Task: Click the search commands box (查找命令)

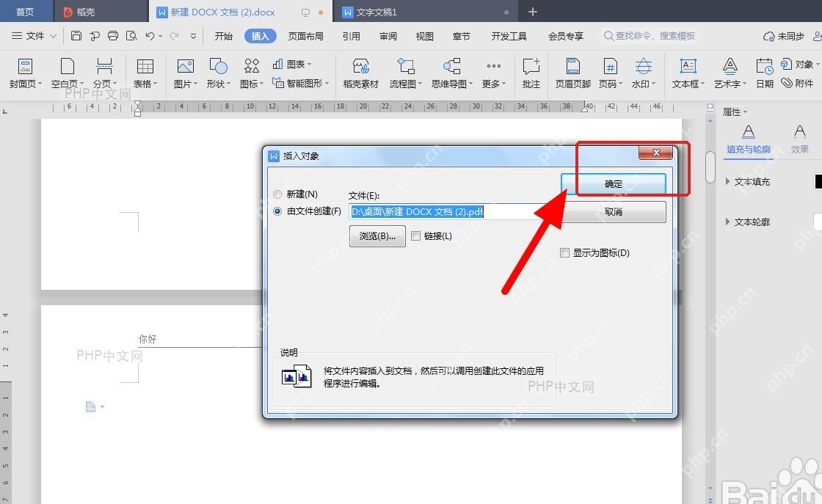Action: pos(650,36)
